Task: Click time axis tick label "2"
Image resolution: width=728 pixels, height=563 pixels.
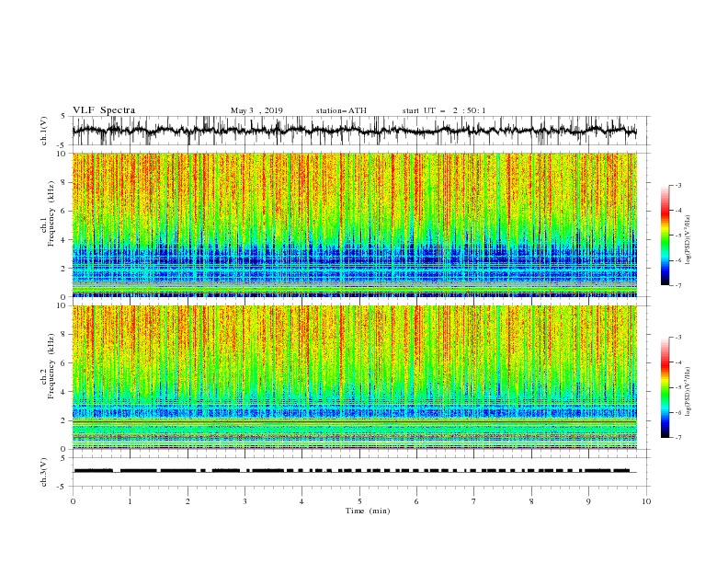Action: 188,501
